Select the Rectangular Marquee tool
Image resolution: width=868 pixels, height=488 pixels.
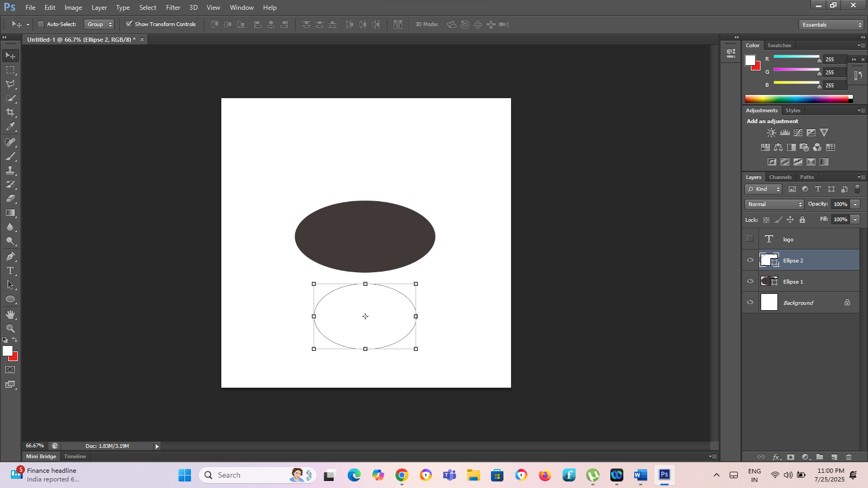10,70
